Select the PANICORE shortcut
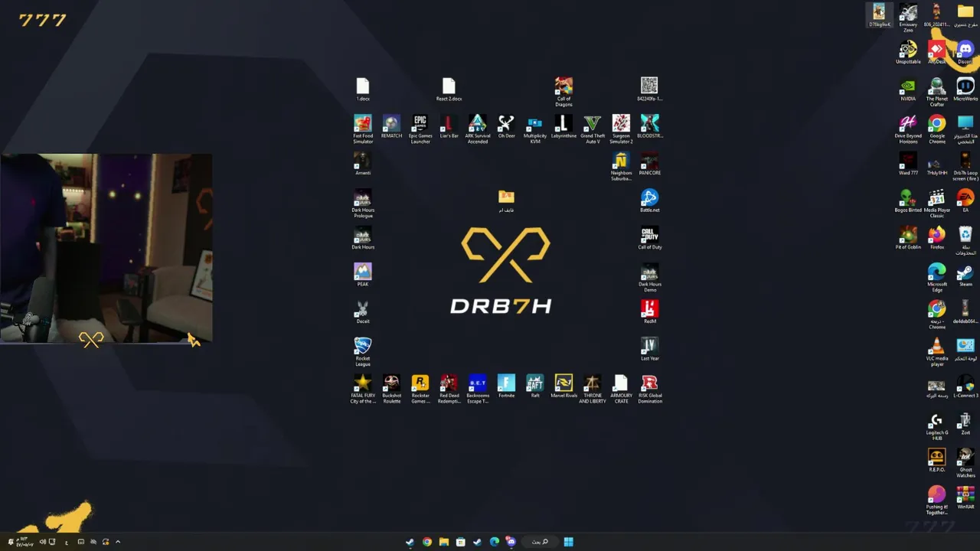Image resolution: width=980 pixels, height=551 pixels. click(x=650, y=164)
